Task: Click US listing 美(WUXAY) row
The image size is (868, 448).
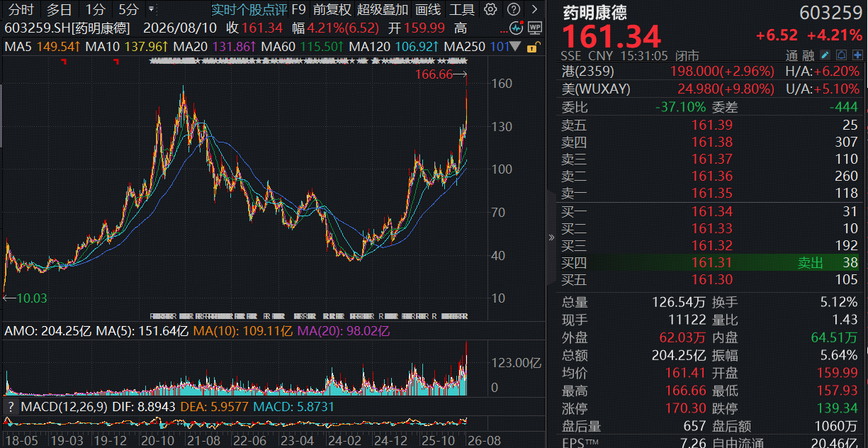Action: tap(711, 89)
